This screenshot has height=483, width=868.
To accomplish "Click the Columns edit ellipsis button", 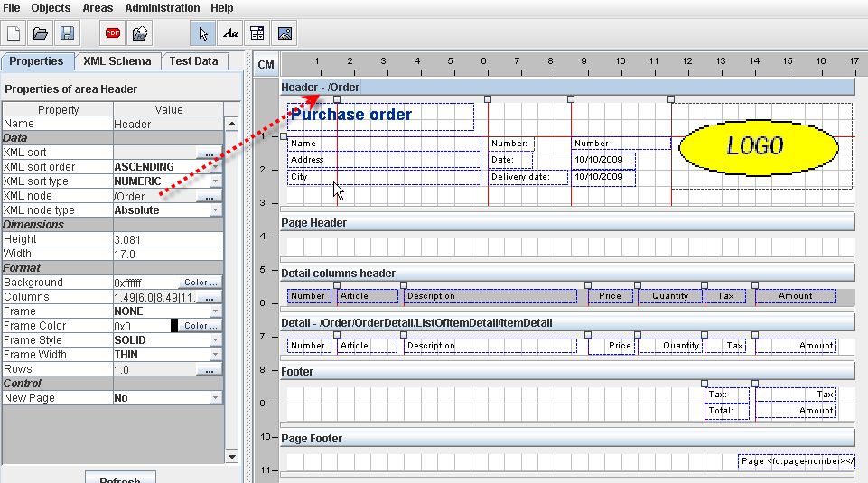I will pyautogui.click(x=210, y=298).
